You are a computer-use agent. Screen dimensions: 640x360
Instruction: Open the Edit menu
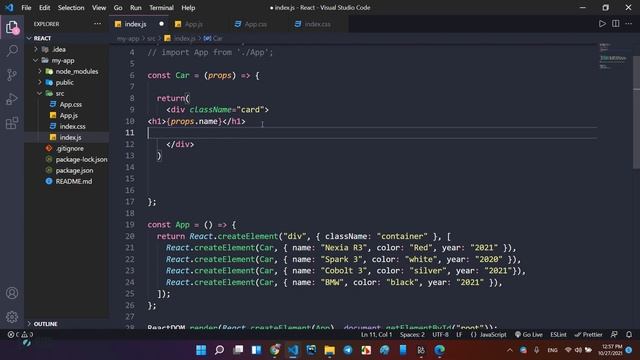click(x=44, y=8)
